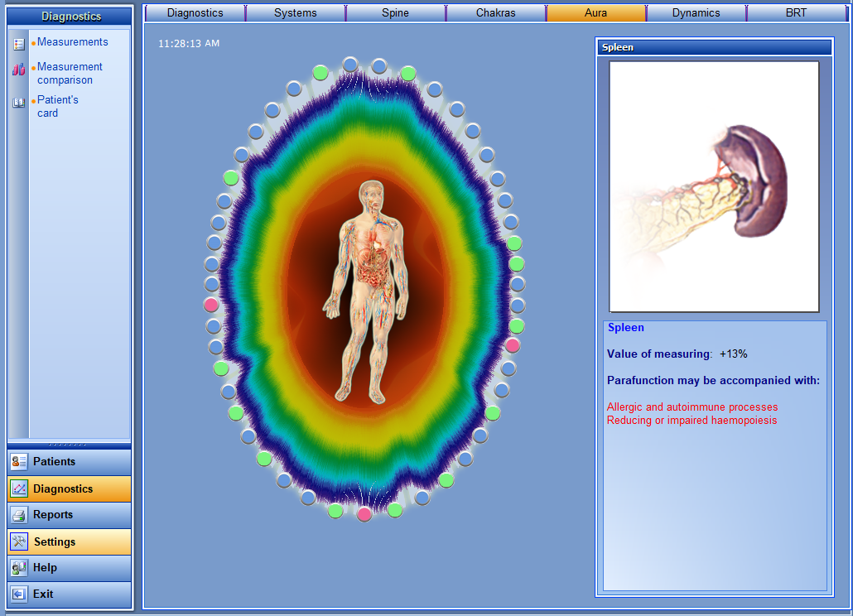The width and height of the screenshot is (853, 616).
Task: Click 'Reducing or impaired haemopoiesis' text
Action: [692, 421]
